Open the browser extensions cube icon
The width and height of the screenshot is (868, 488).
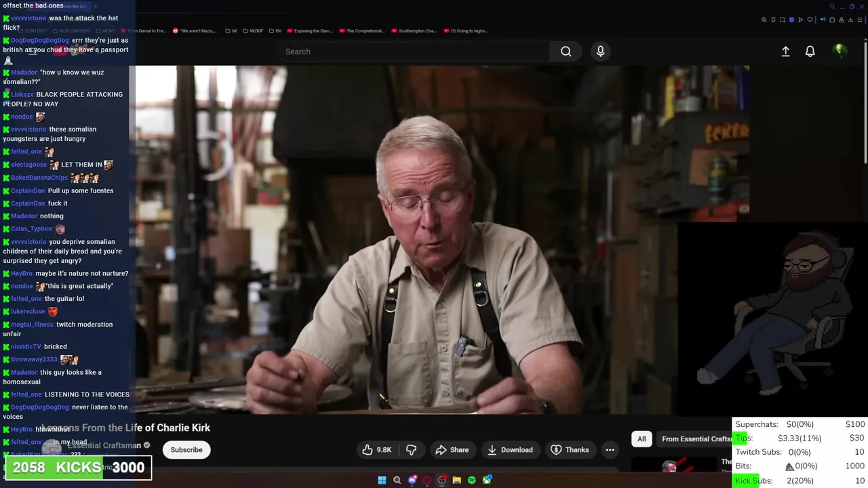832,20
